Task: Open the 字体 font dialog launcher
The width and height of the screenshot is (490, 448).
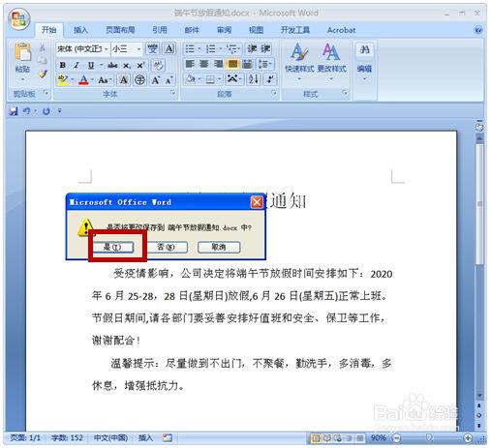Action: click(173, 93)
